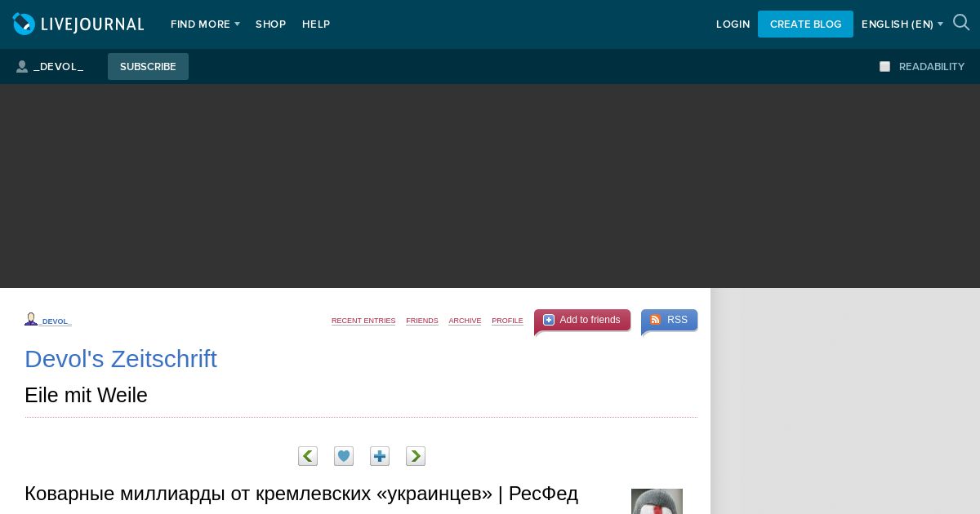Click user silhouette icon beside _DEVOL_ header
Viewport: 980px width, 514px height.
coord(22,67)
